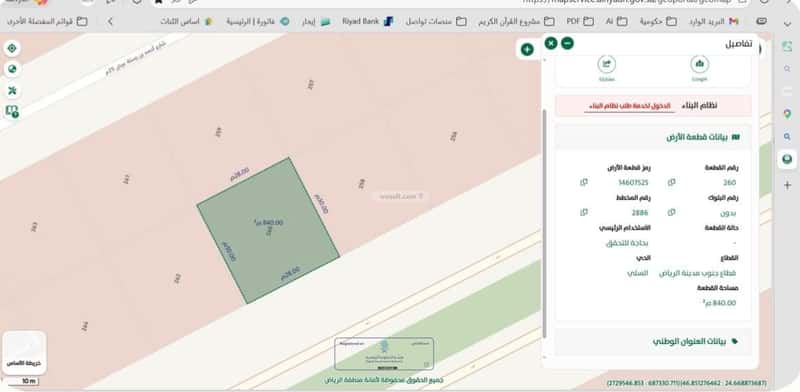
Task: Click the locate-me target icon on map
Action: (12, 48)
